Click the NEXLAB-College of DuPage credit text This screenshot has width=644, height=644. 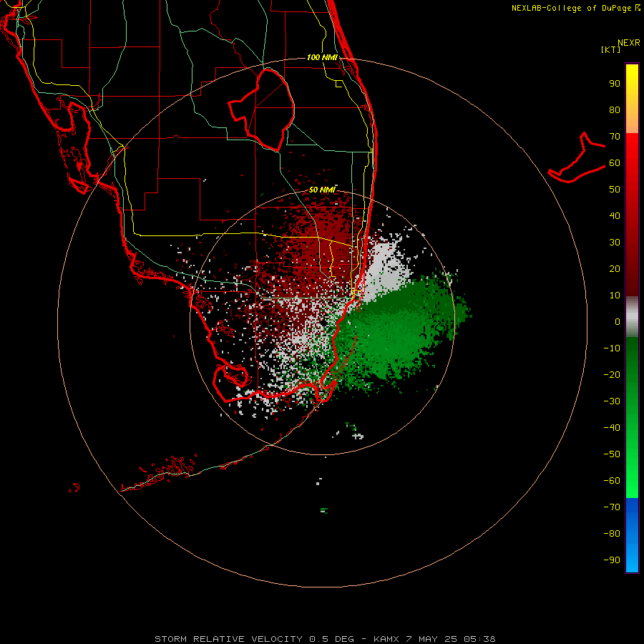[576, 8]
